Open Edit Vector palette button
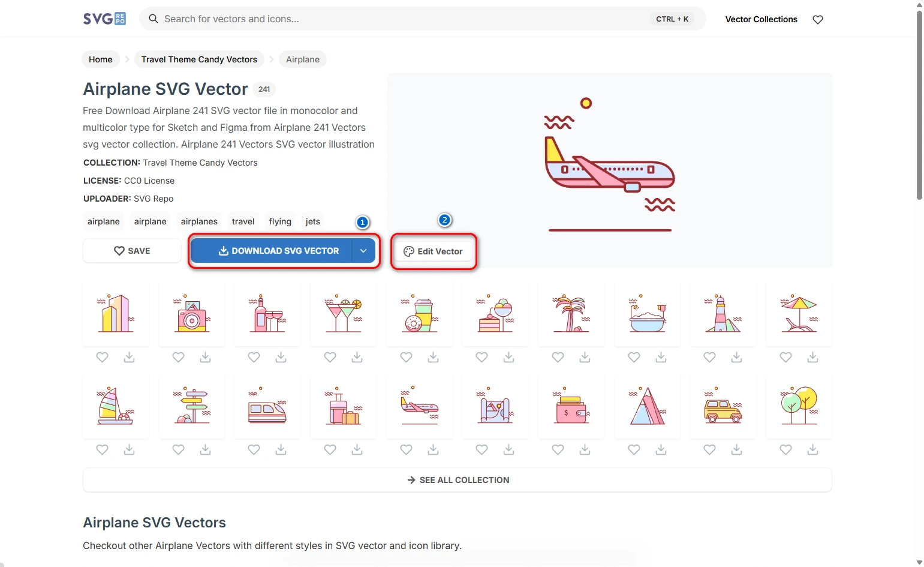The image size is (924, 567). [x=433, y=251]
